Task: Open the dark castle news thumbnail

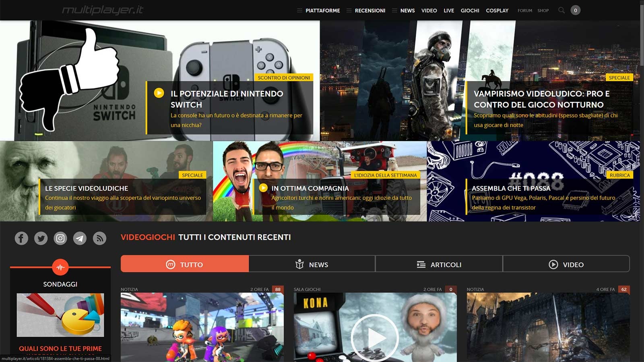Action: (548, 327)
